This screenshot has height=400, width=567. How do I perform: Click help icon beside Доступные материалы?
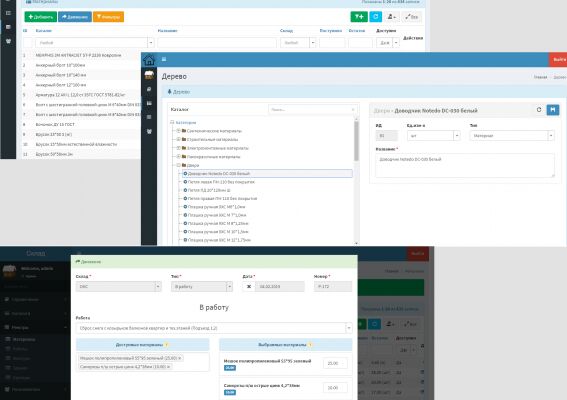tap(167, 345)
